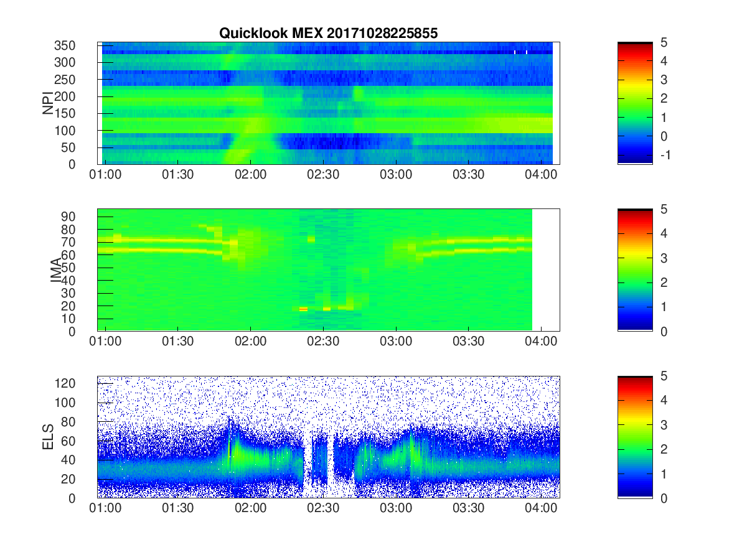This screenshot has width=747, height=560.
Task: Click the "02:00" tick under the NPI panel
Action: pos(251,176)
